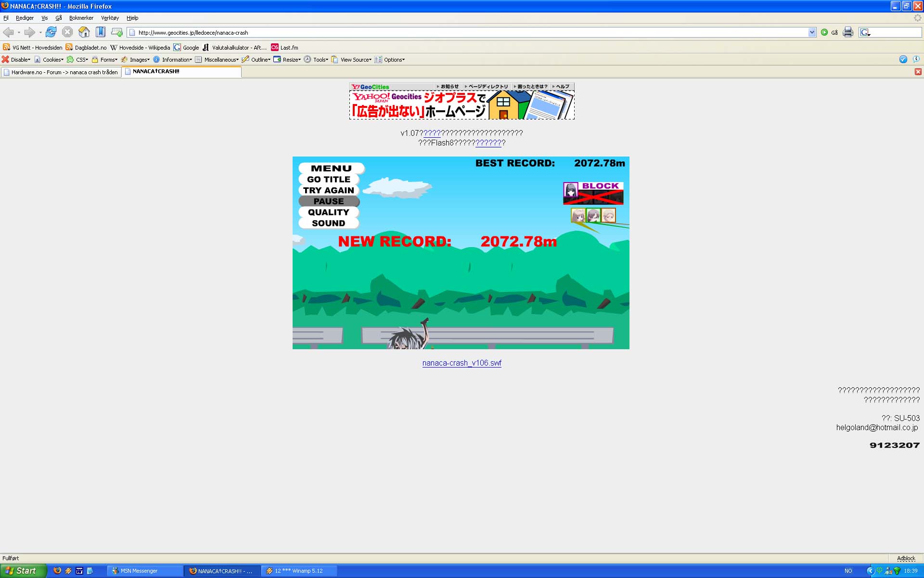Toggle the SOUND game button
Image resolution: width=924 pixels, height=578 pixels.
click(329, 223)
